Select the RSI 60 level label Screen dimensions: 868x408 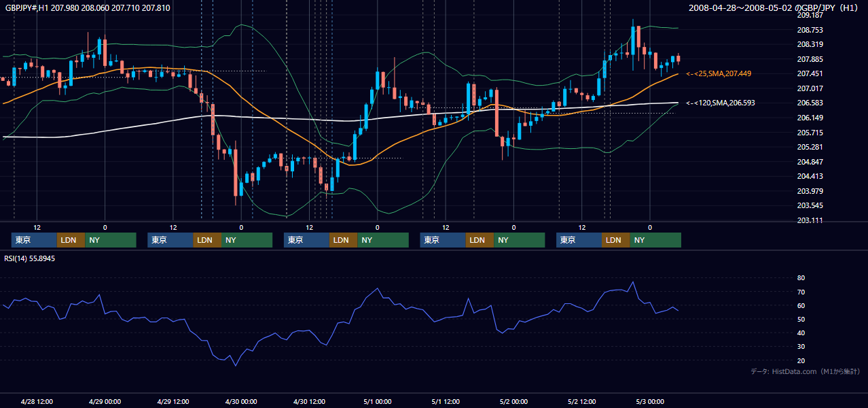tap(801, 305)
